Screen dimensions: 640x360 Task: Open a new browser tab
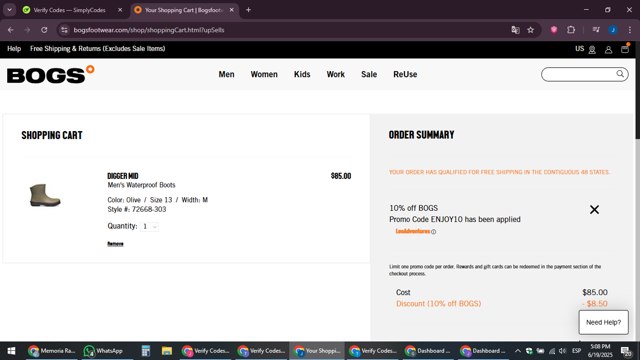tap(248, 10)
